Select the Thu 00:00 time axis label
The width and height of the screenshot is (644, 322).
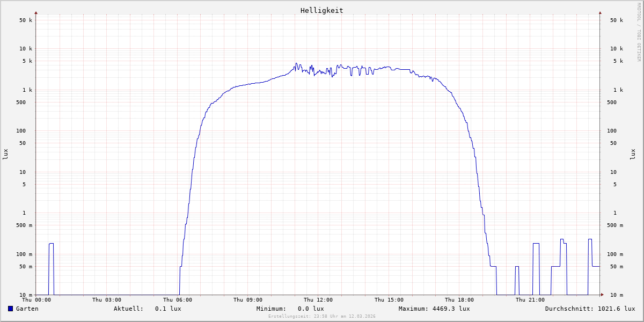click(x=36, y=300)
